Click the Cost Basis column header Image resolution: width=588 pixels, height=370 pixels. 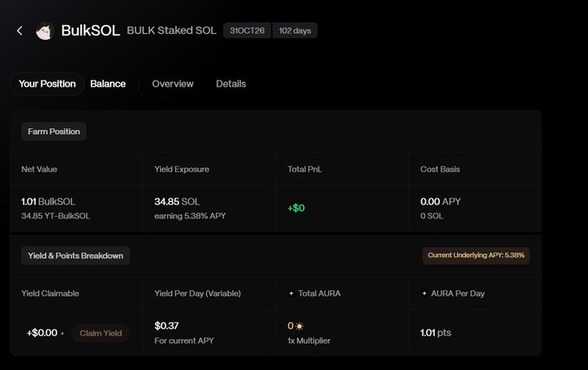tap(440, 169)
